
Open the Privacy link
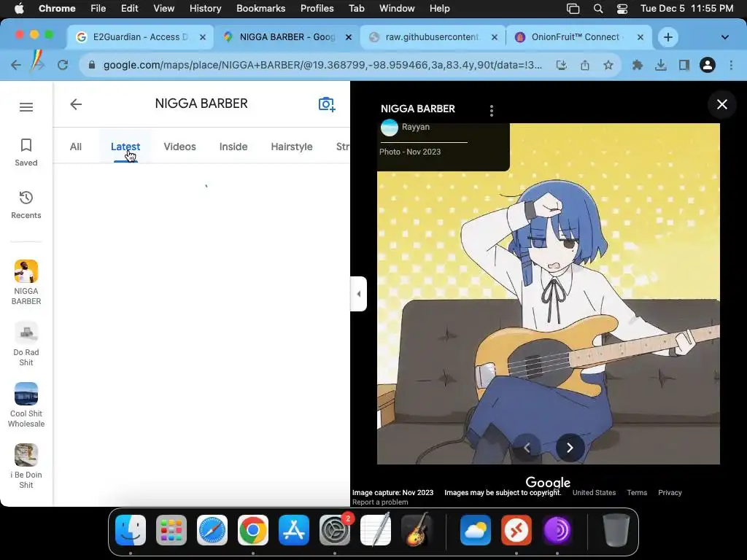tap(670, 492)
